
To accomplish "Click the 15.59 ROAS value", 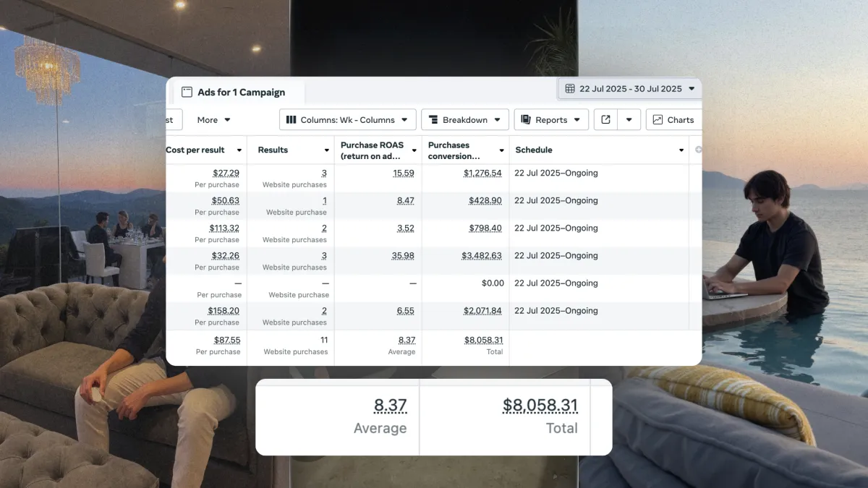I will 404,174.
